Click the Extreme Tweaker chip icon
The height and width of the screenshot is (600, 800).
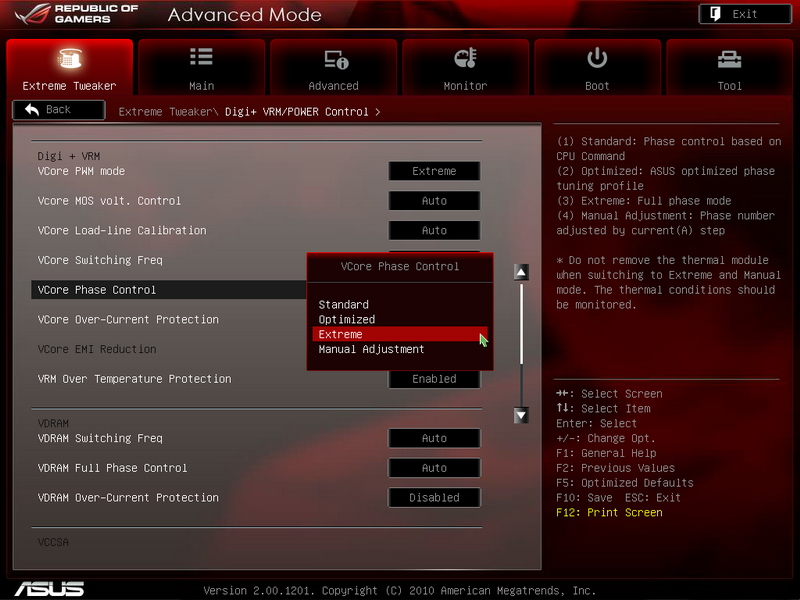point(69,58)
